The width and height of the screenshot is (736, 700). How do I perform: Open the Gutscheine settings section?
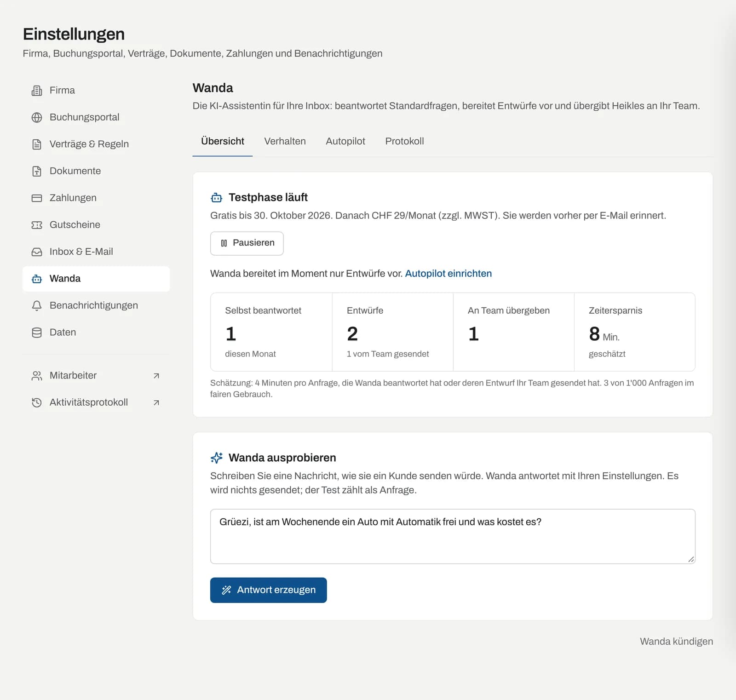96,225
